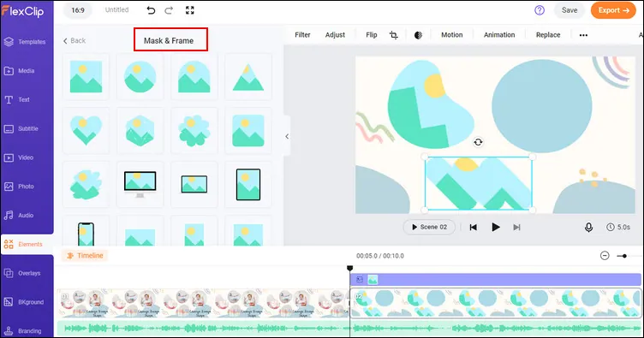The image size is (644, 338).
Task: Click the microphone voiceover icon
Action: pyautogui.click(x=588, y=228)
